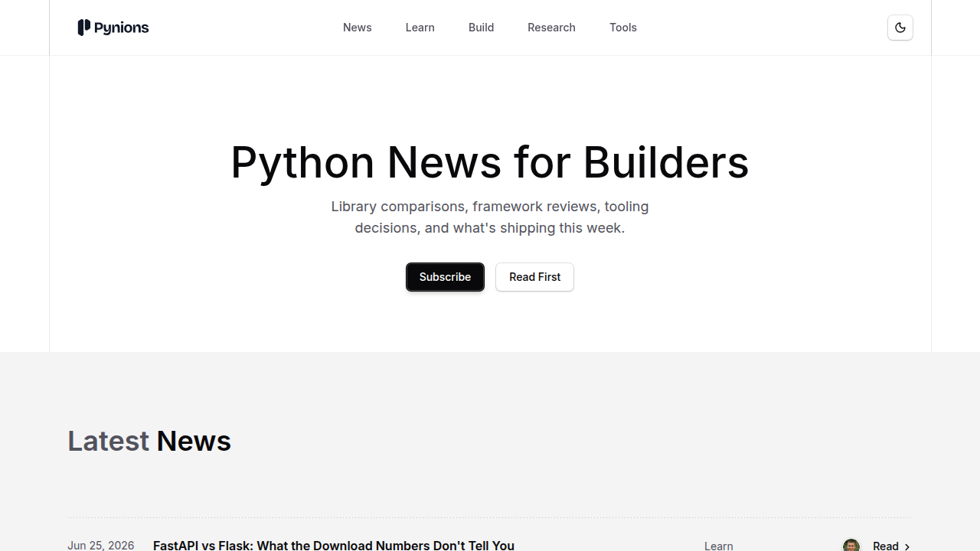Image resolution: width=980 pixels, height=551 pixels.
Task: Click the Read First button
Action: point(534,277)
